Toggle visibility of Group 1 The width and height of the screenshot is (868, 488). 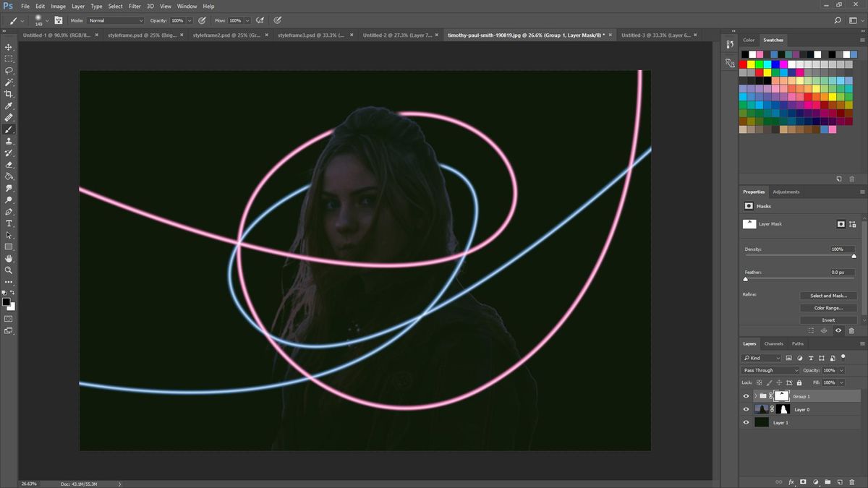746,396
